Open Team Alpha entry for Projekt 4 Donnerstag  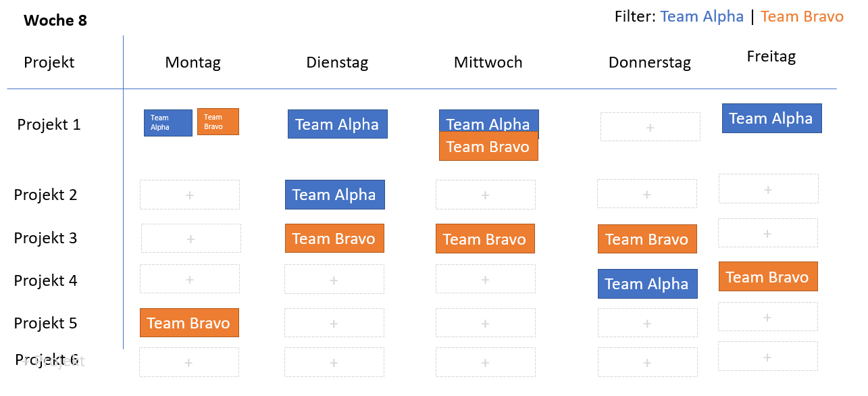pos(647,284)
